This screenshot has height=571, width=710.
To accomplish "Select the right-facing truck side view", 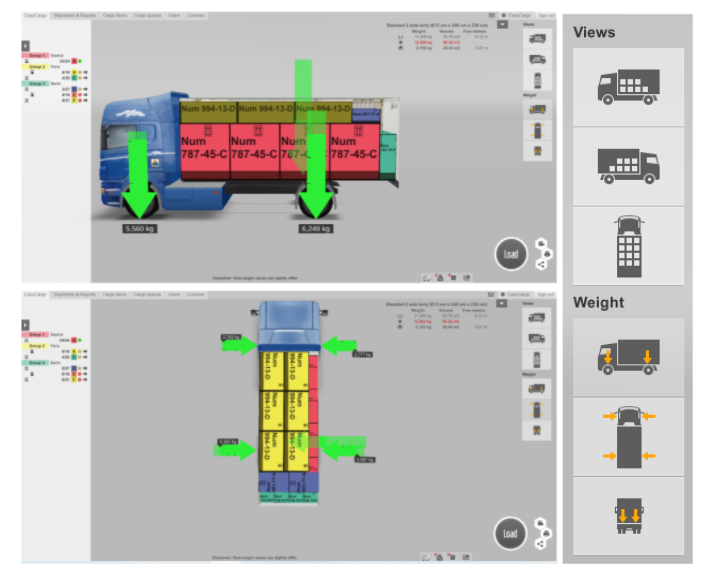I will tap(628, 166).
